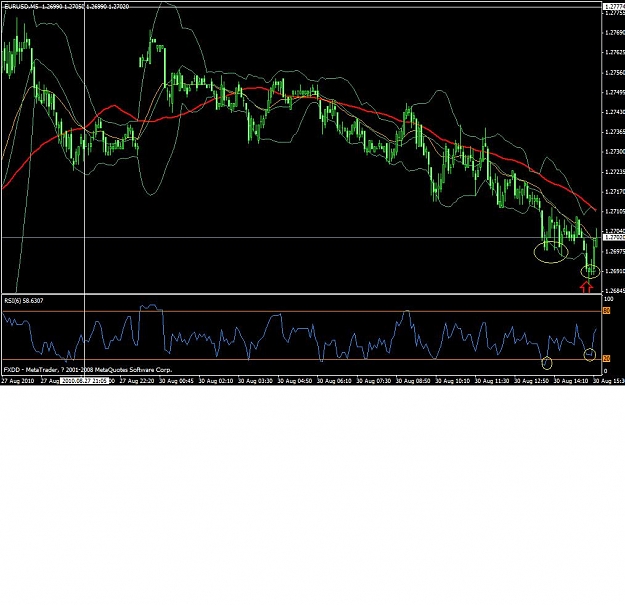Click the 30 Aug 07:30 time label
Image resolution: width=625 pixels, height=605 pixels.
click(373, 381)
